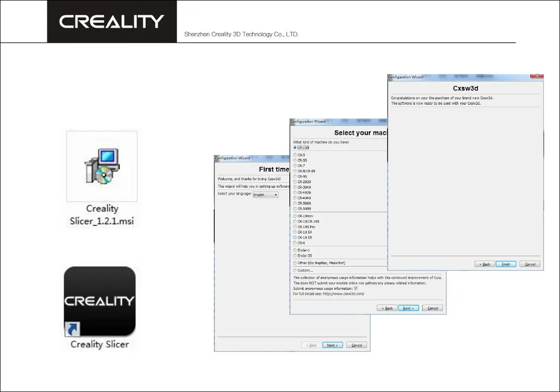This screenshot has width=560, height=392.
Task: Choose the CR-9S machine
Action: pyautogui.click(x=295, y=176)
